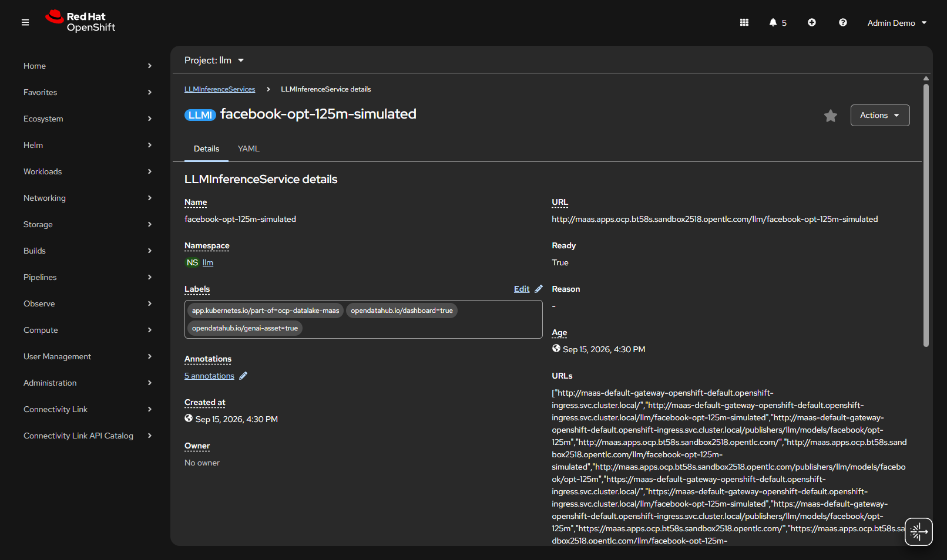This screenshot has height=560, width=947.
Task: Expand Compute in the sidebar
Action: (88, 330)
